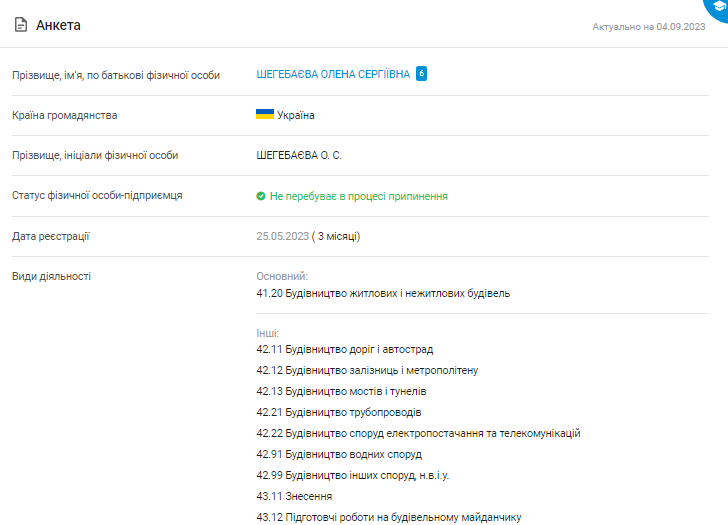The image size is (728, 525).
Task: Click the registration date 25.05.2023
Action: coord(281,236)
